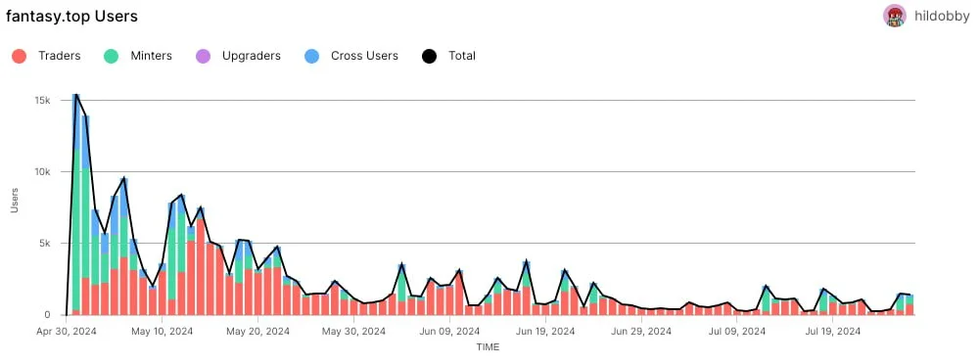
Task: Toggle the black Total legend dot
Action: point(430,56)
